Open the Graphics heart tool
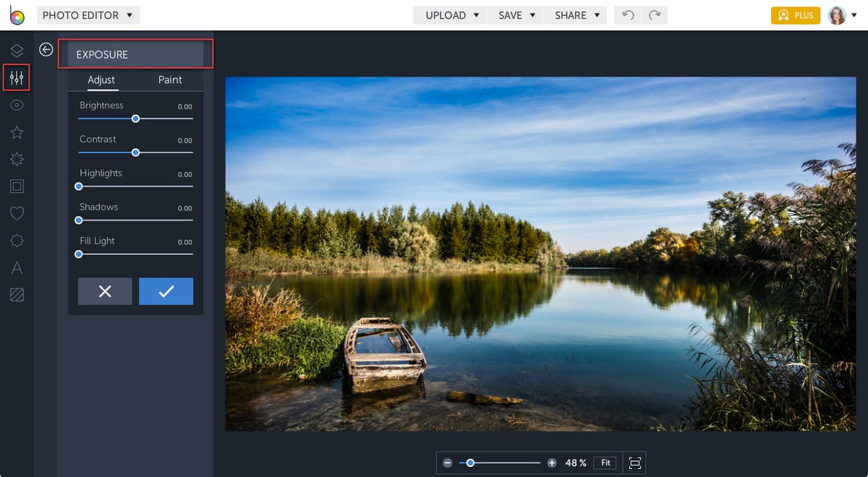Screen dimensions: 868x477 [x=17, y=213]
